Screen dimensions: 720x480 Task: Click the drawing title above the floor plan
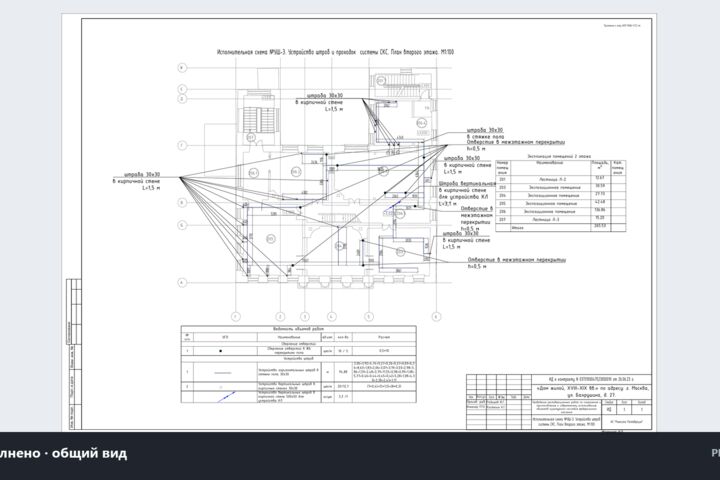336,52
